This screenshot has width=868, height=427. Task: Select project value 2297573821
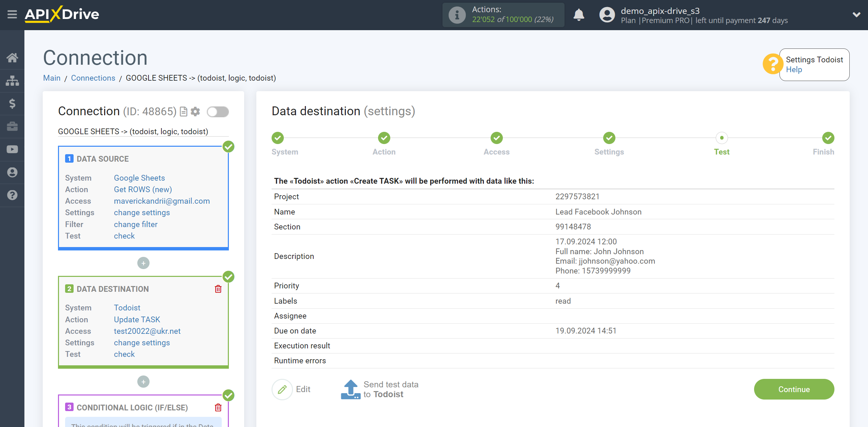[x=577, y=197]
